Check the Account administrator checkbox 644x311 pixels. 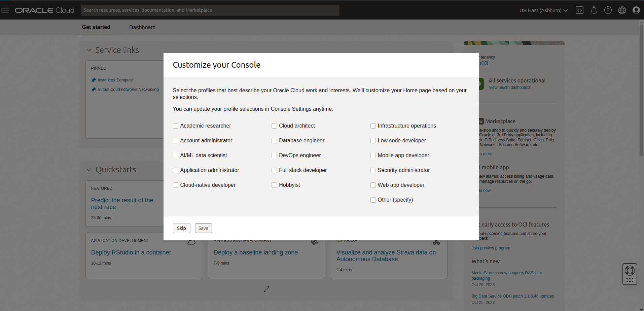(176, 141)
